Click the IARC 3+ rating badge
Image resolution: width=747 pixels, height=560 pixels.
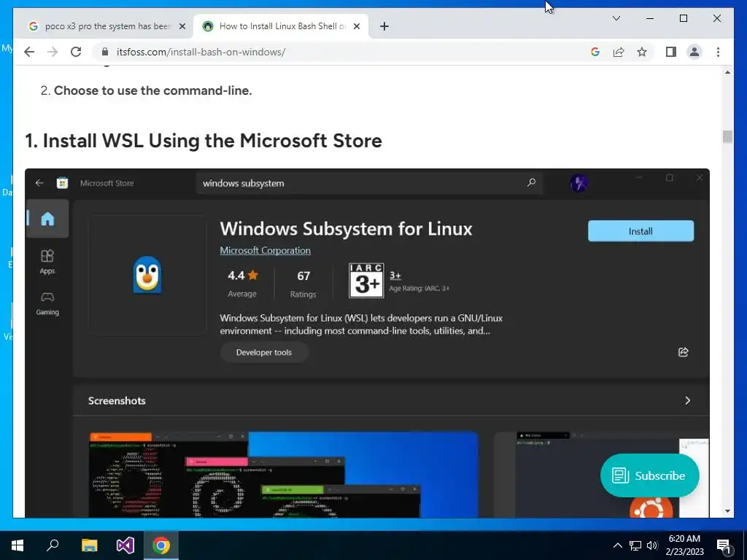tap(366, 281)
